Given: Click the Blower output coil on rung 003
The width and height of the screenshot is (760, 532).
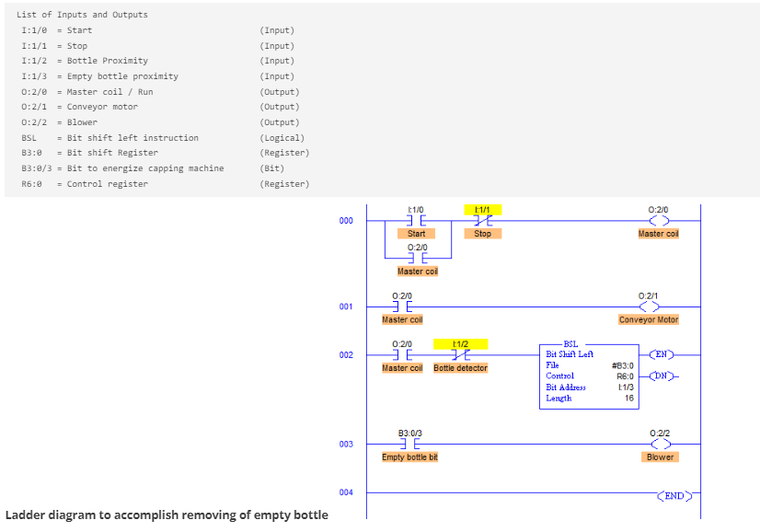Looking at the screenshot, I should pos(660,442).
